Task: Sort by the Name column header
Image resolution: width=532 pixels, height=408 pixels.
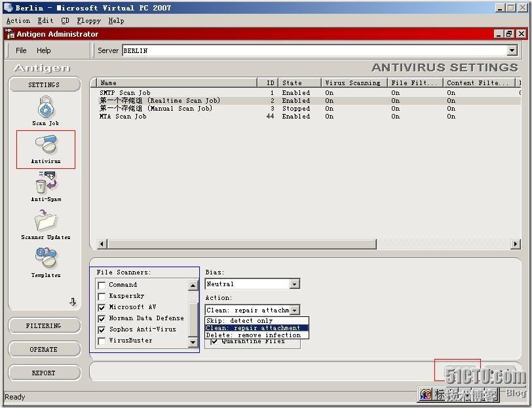Action: tap(177, 83)
